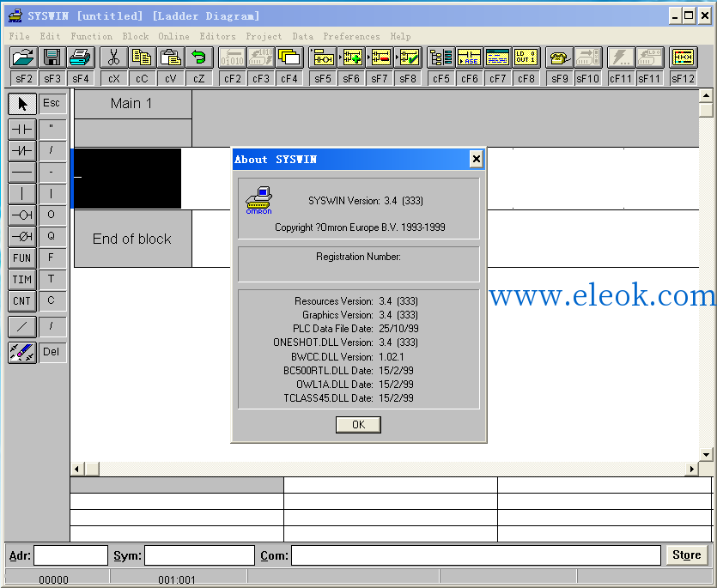Viewport: 717px width, 588px height.
Task: Open the Help menu
Action: click(400, 36)
